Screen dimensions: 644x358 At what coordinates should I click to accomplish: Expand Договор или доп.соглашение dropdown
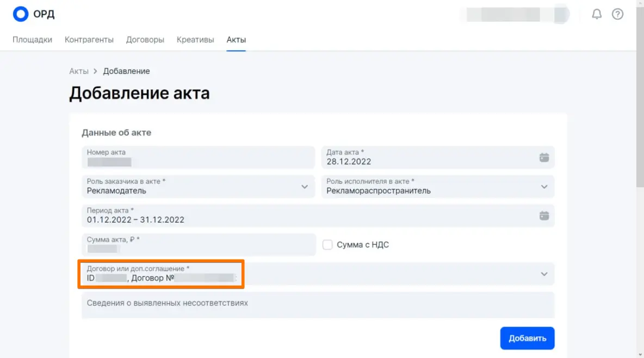click(544, 274)
